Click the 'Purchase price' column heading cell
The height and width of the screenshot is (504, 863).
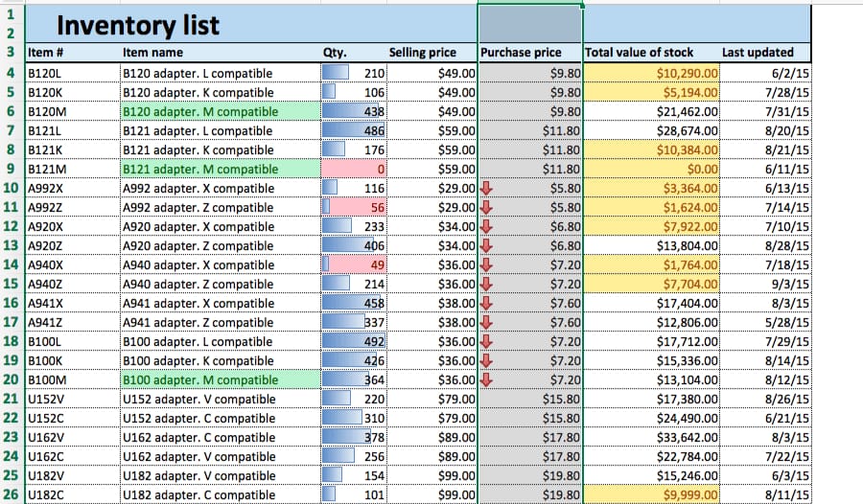529,53
